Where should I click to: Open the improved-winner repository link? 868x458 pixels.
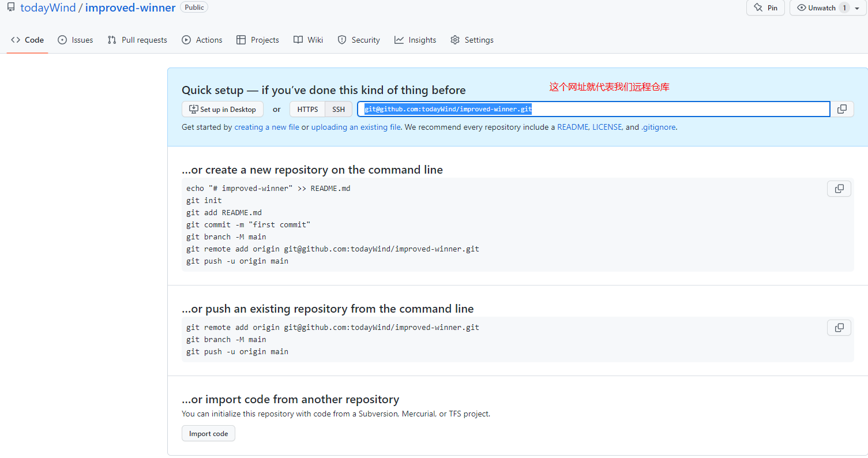(130, 8)
